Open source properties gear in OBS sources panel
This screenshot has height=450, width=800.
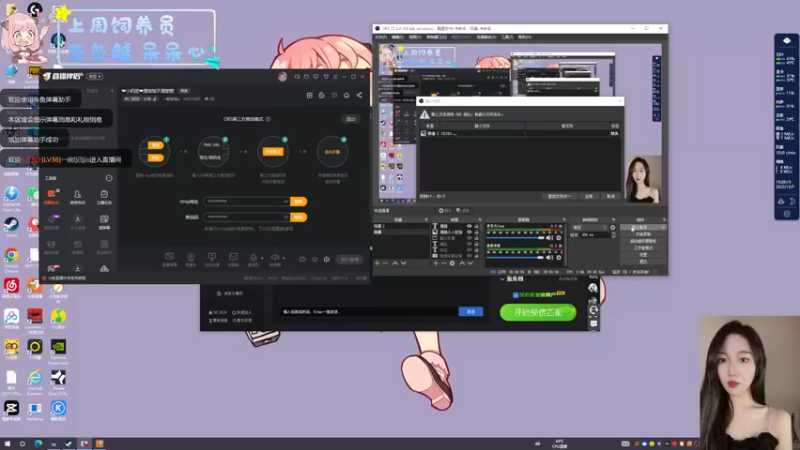[x=452, y=263]
